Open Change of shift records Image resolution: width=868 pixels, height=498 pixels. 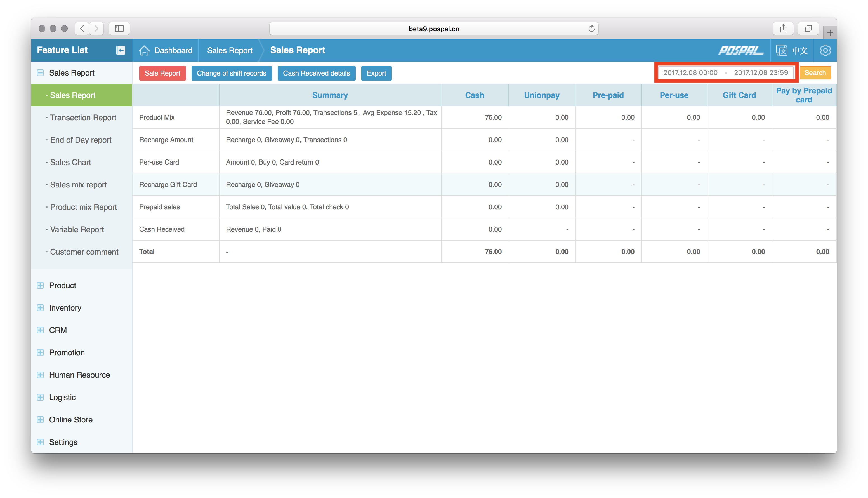(232, 73)
